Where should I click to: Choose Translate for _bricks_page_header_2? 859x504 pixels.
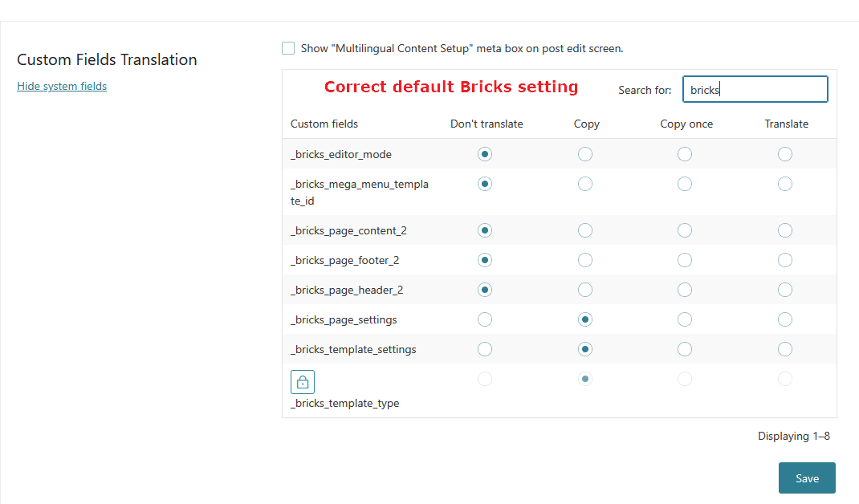click(785, 290)
